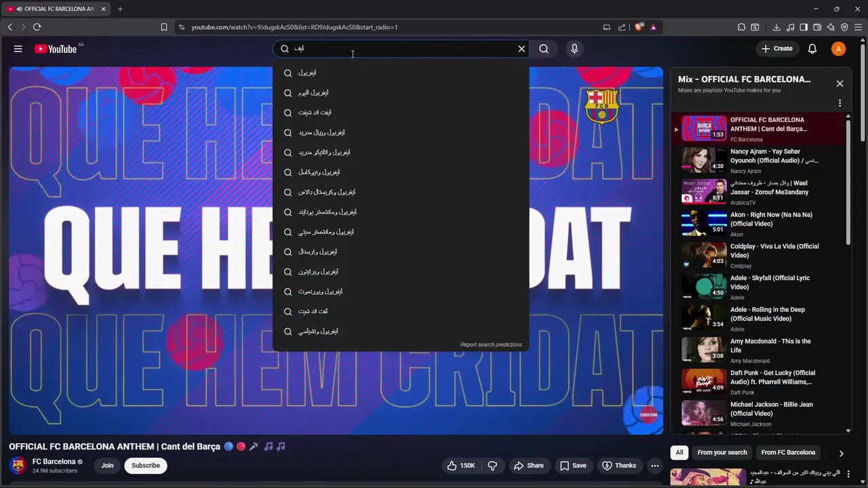868x488 pixels.
Task: Go to YouTube home via logo
Action: point(56,49)
